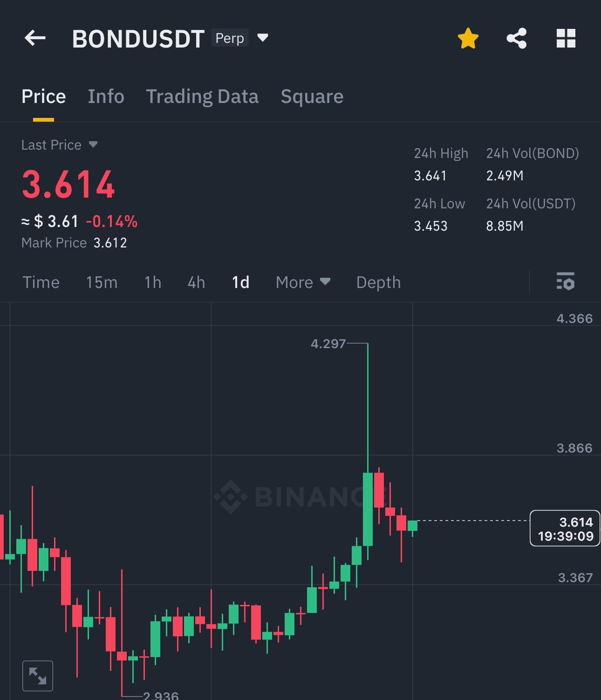This screenshot has width=601, height=700.
Task: Open chart indicator settings icon
Action: pos(566,282)
